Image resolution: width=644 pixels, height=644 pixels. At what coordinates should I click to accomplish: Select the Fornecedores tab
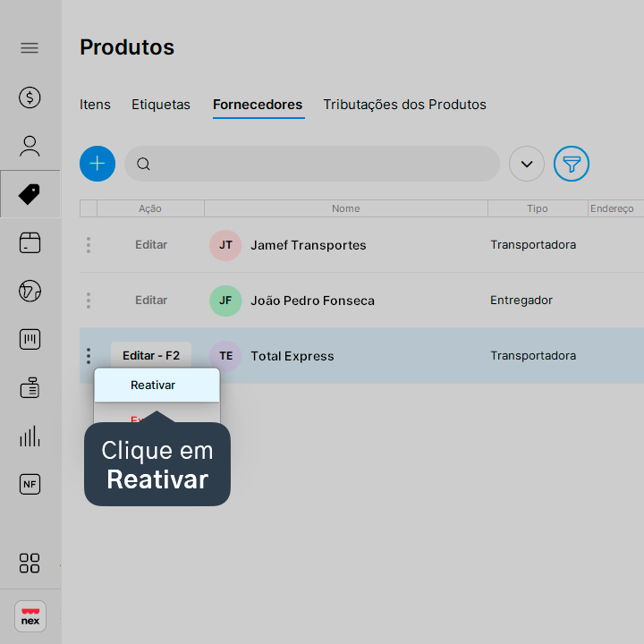[x=258, y=105]
